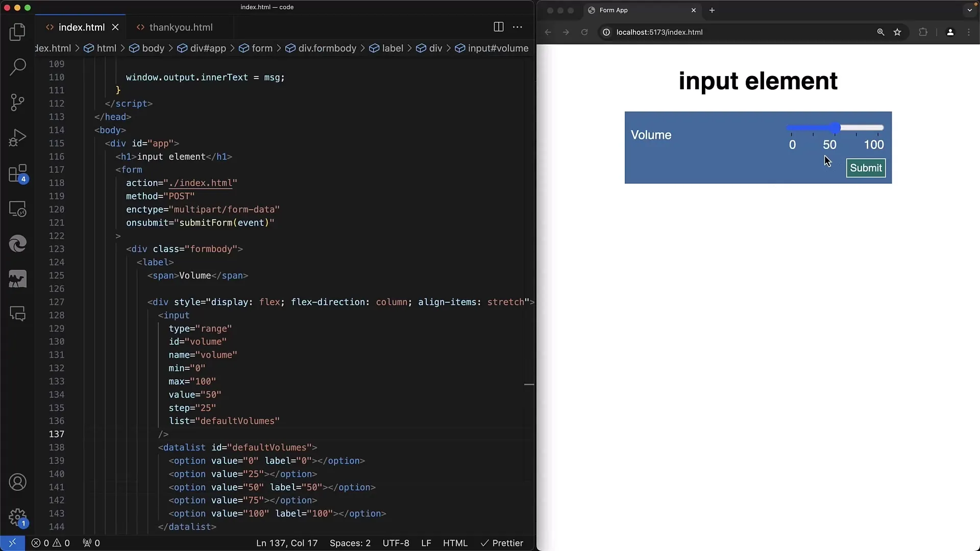980x551 pixels.
Task: Switch to thankyou.html tab
Action: pos(181,27)
